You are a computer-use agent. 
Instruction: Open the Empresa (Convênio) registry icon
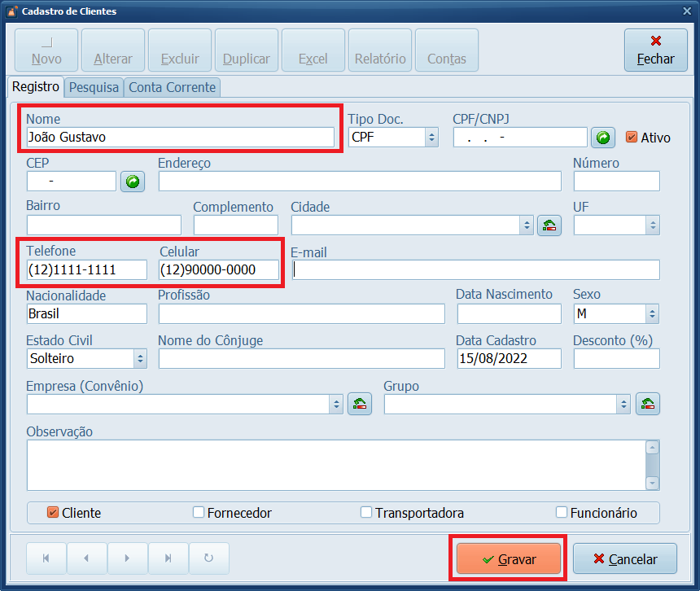pos(359,403)
